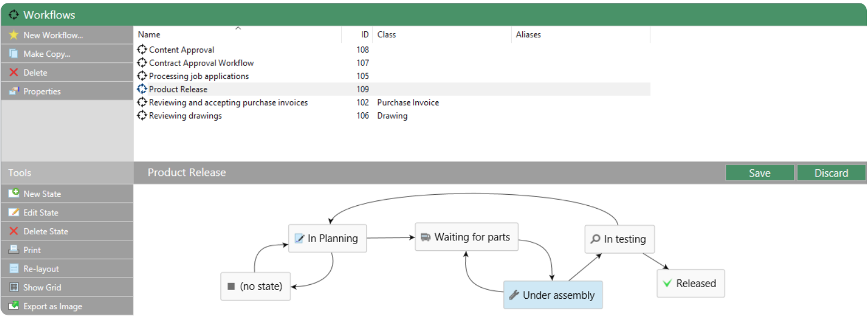Screen dimensions: 868x316
Task: Click the Export as Image icon
Action: (x=14, y=306)
